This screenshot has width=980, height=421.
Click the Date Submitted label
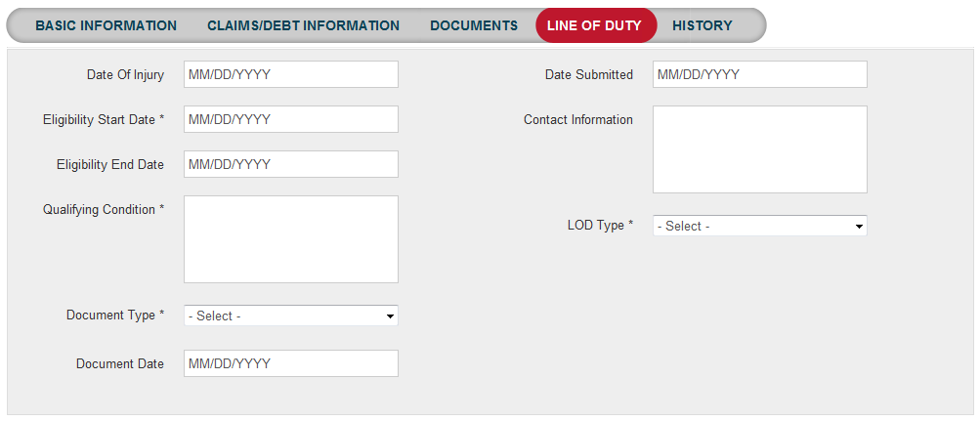tap(588, 74)
